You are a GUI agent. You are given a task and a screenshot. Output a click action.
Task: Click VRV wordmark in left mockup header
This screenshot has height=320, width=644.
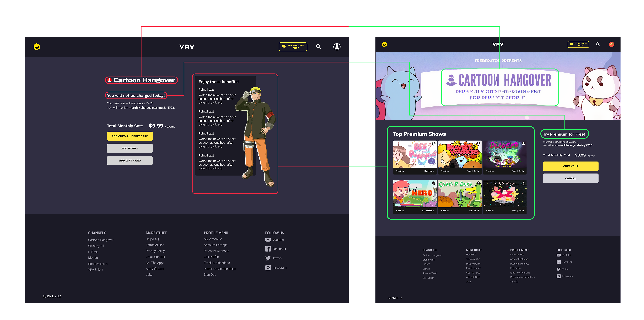[186, 47]
